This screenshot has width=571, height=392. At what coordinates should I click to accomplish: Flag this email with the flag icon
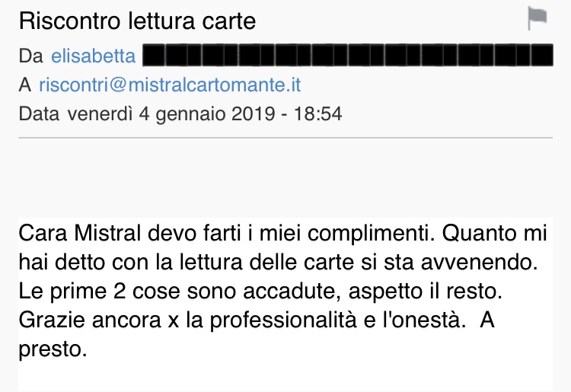[538, 18]
